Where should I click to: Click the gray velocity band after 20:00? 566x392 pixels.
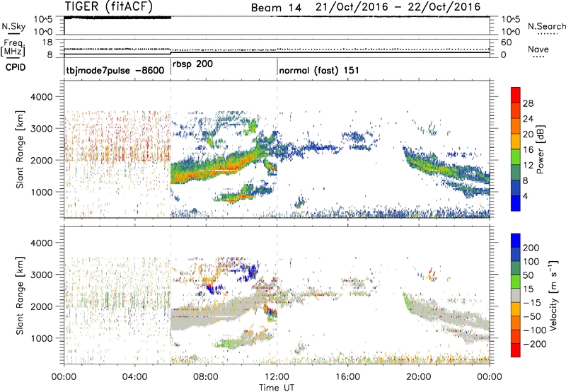pyautogui.click(x=448, y=314)
